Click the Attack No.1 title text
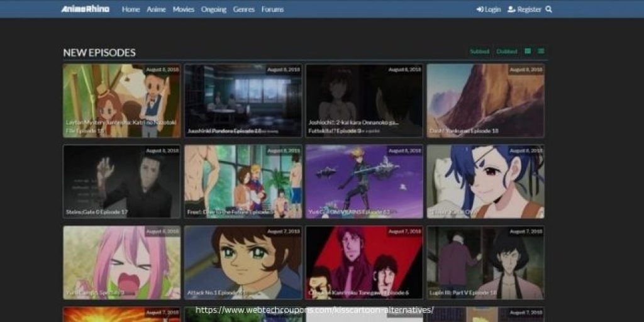The height and width of the screenshot is (322, 644). tap(216, 293)
